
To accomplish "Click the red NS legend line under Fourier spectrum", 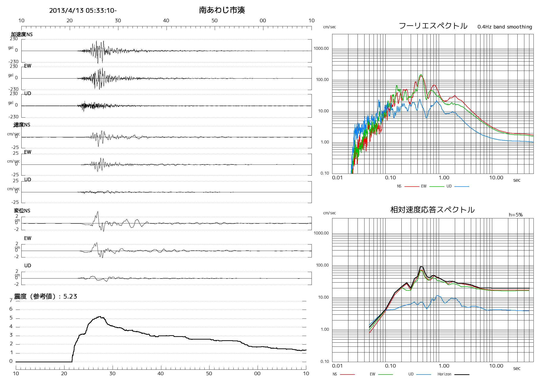I will pos(412,187).
